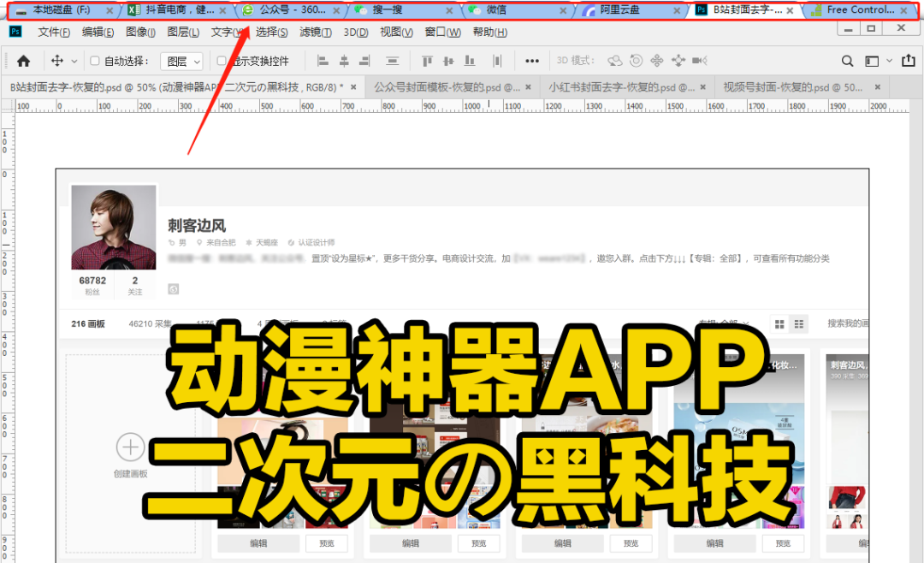Screen dimensions: 924x563
Task: Select the 3D slide camera icon
Action: (x=678, y=61)
